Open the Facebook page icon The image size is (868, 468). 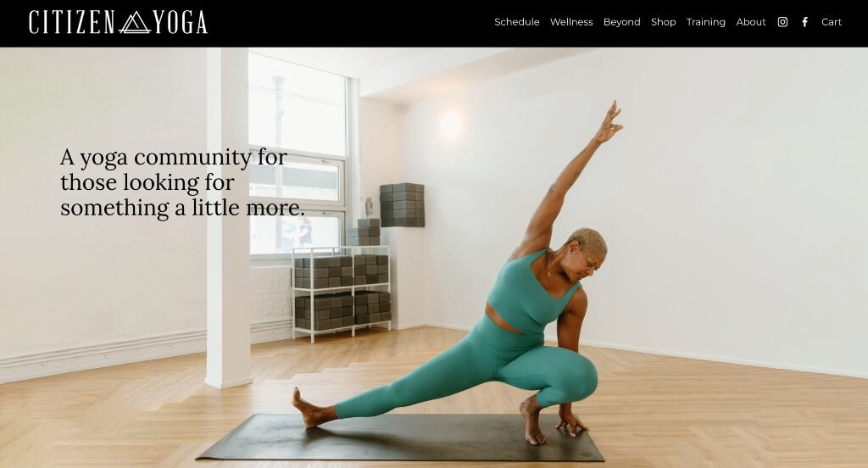(805, 22)
